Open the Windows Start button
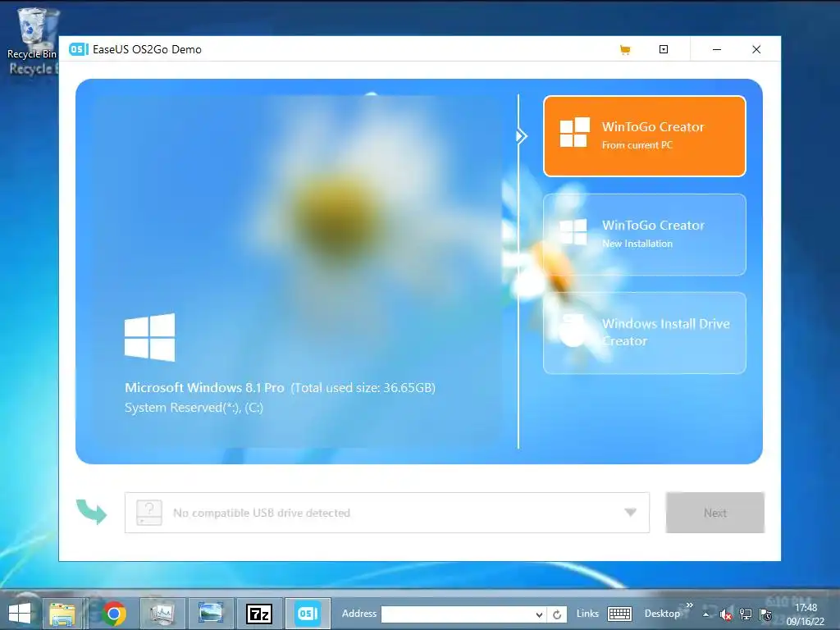Viewport: 840px width, 630px height. [20, 614]
